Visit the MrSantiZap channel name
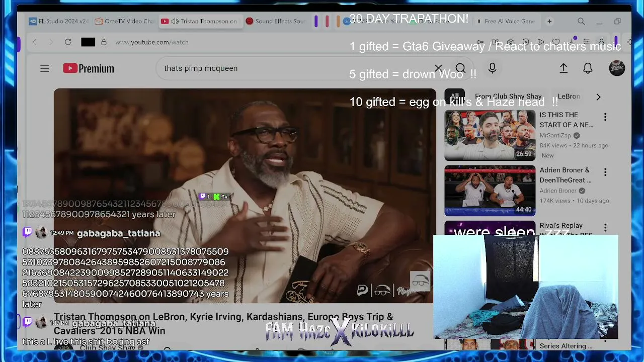 (555, 136)
